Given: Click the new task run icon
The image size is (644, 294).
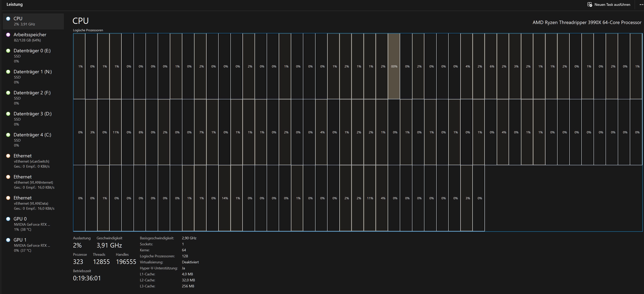Looking at the screenshot, I should (x=590, y=4).
